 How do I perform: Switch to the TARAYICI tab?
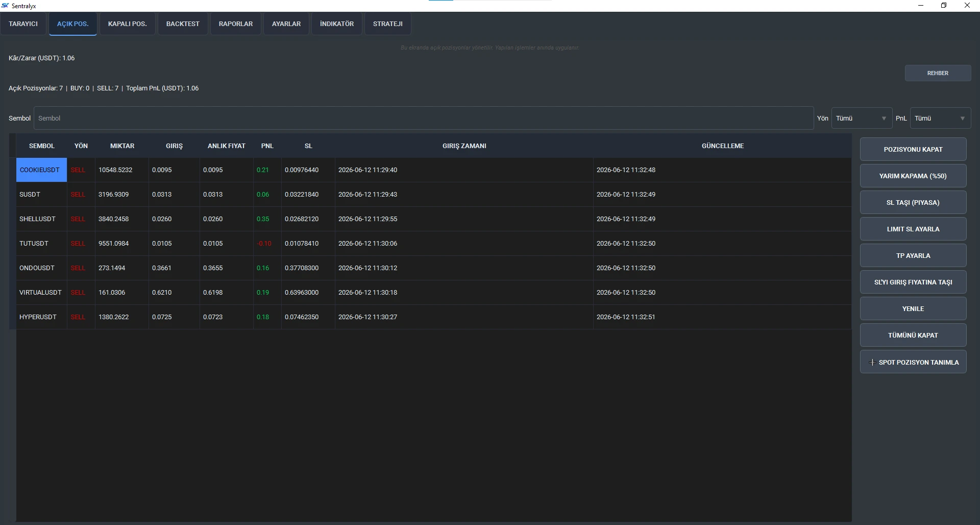point(23,24)
